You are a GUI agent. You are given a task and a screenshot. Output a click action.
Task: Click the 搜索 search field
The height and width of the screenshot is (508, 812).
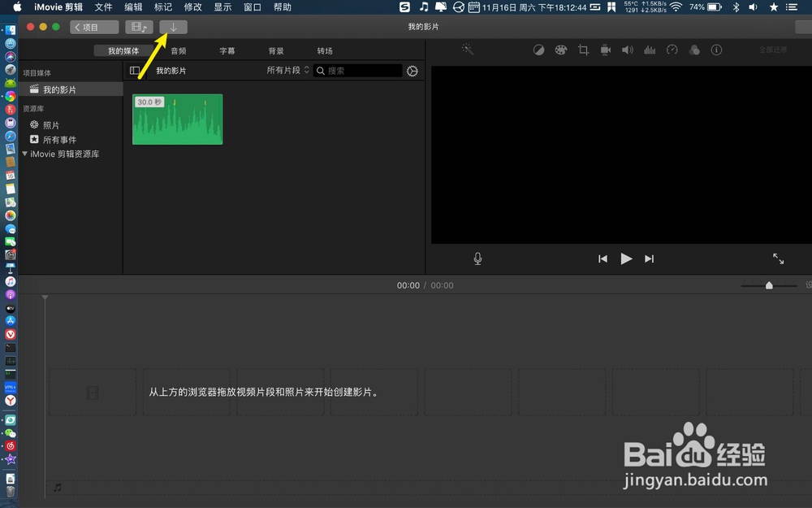point(358,71)
